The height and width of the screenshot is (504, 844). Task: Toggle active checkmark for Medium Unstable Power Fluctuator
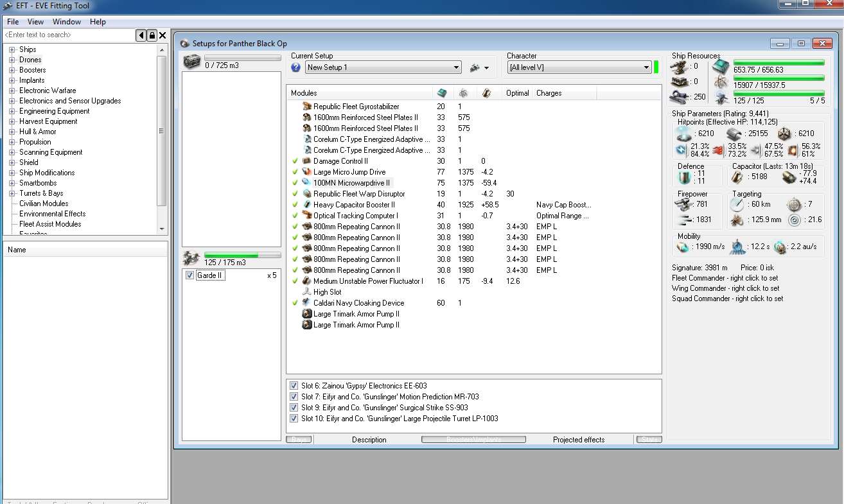tap(295, 281)
